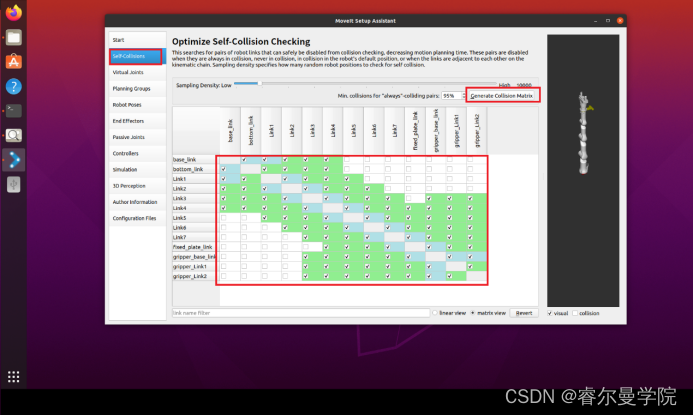Launch Ubuntu Software from the dock
The height and width of the screenshot is (416, 693).
(x=14, y=62)
